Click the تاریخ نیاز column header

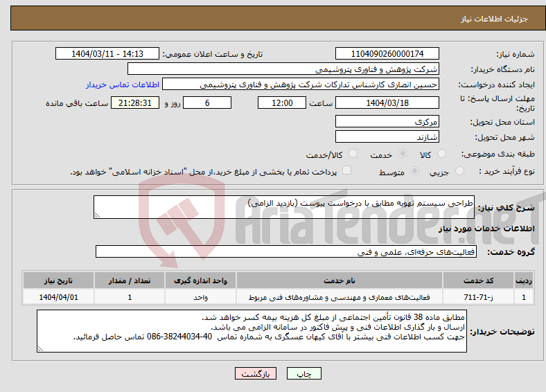[58, 280]
